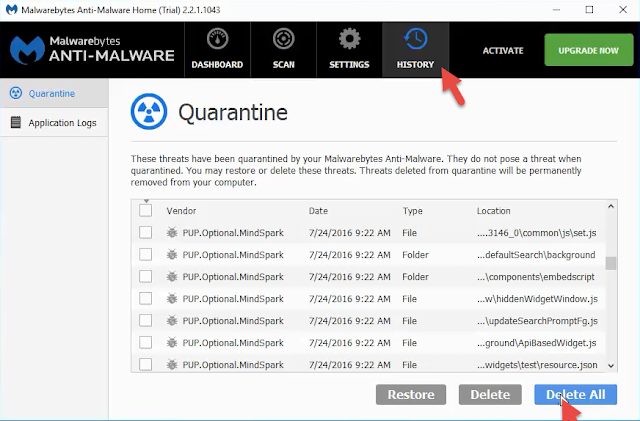The width and height of the screenshot is (640, 421).
Task: Click the scrollbar down arrow in quarantine list
Action: coord(611,366)
